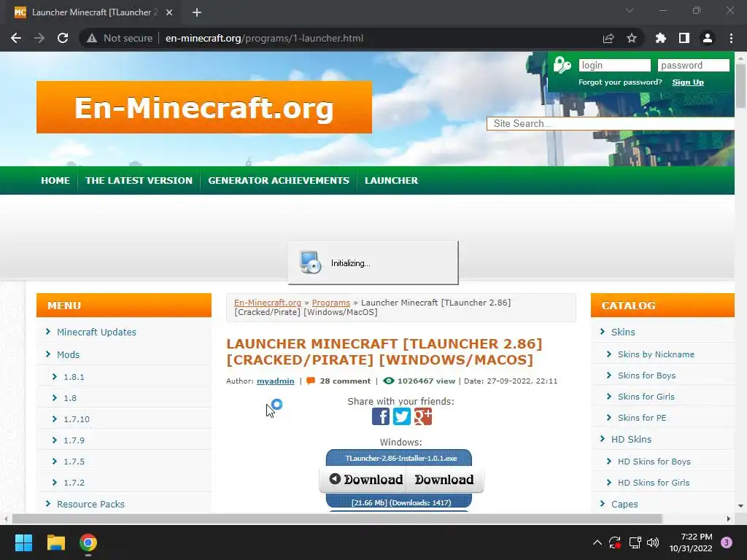
Task: Click the tab search chevron in title bar
Action: click(x=630, y=10)
